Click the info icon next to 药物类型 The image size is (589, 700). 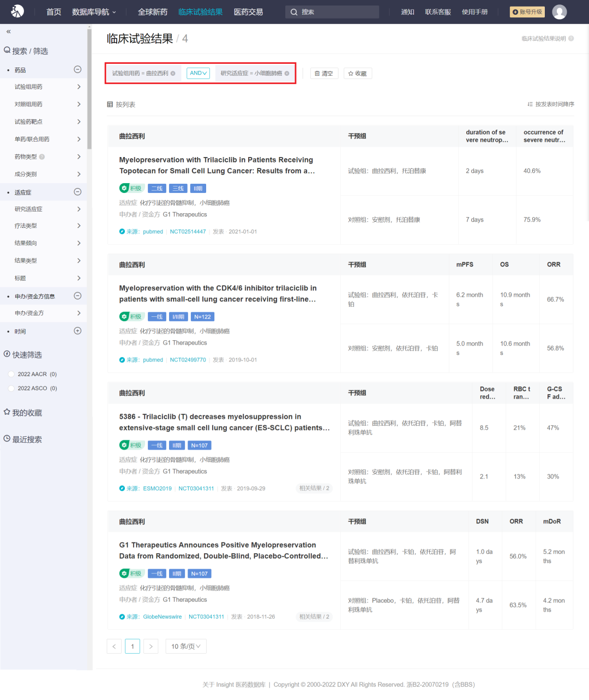coord(42,157)
